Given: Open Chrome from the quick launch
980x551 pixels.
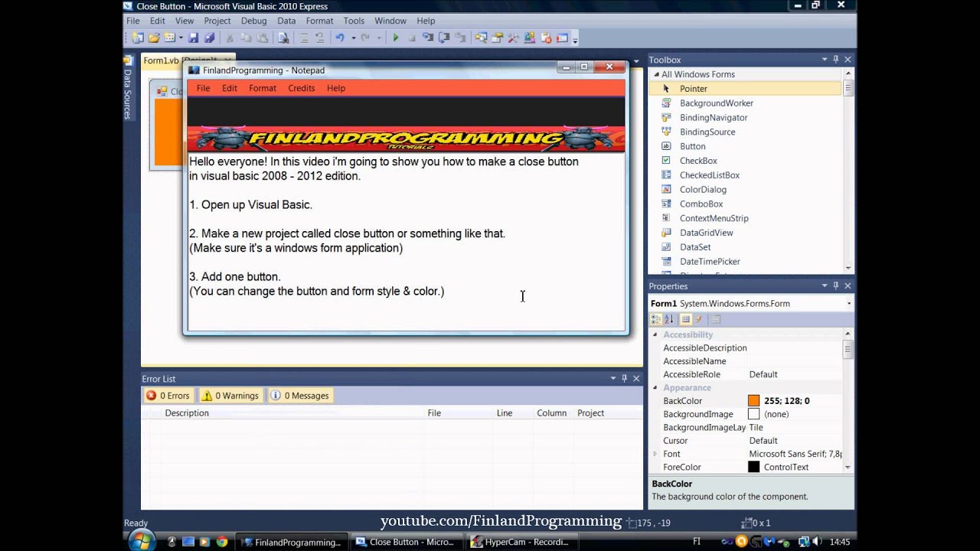Looking at the screenshot, I should (x=221, y=542).
